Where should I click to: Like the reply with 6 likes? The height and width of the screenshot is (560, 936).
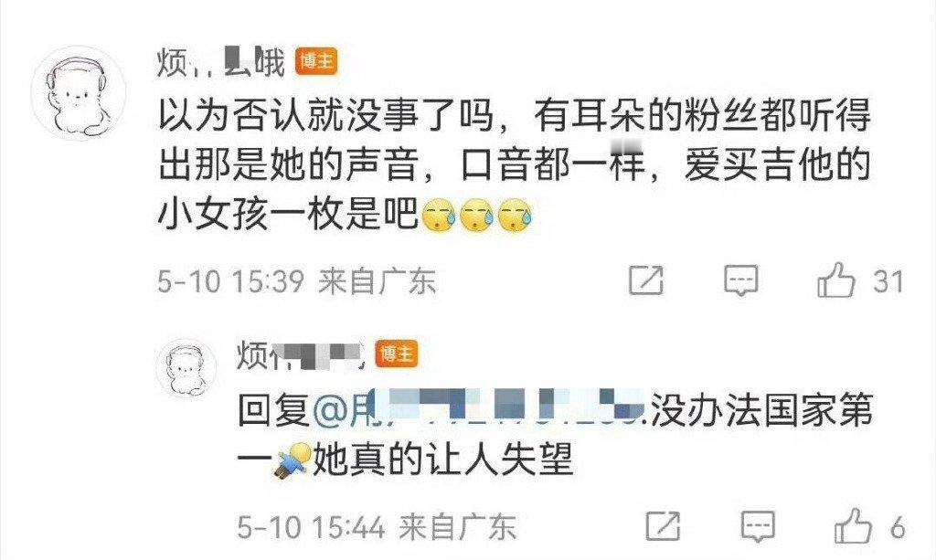click(853, 526)
